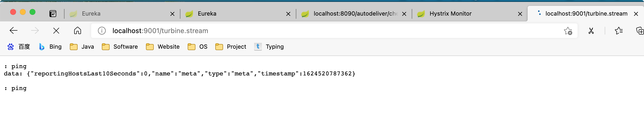Close the second Eureka tab
This screenshot has height=127, width=644.
[288, 14]
